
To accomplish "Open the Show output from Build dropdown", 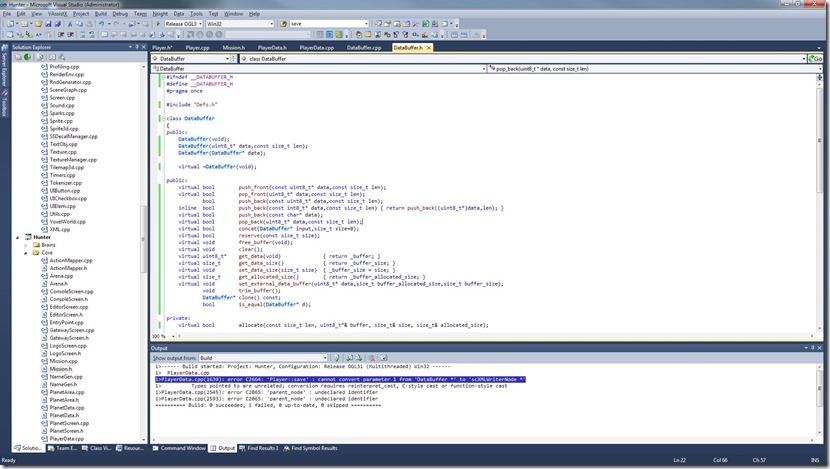I will coord(263,358).
